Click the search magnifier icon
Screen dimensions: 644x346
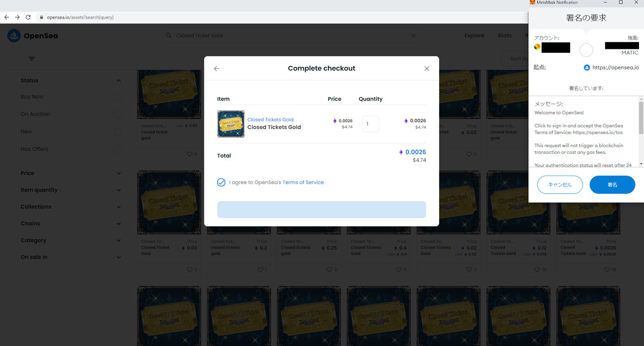[x=169, y=36]
